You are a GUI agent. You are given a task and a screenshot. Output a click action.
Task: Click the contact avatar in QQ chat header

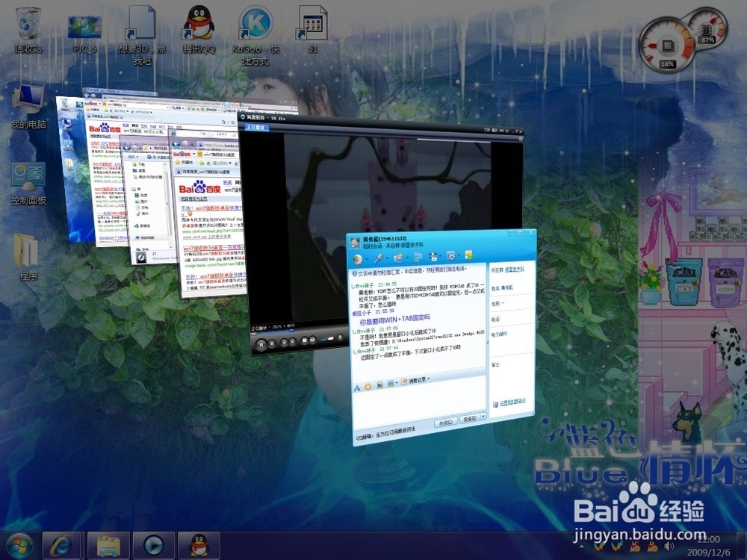(355, 243)
